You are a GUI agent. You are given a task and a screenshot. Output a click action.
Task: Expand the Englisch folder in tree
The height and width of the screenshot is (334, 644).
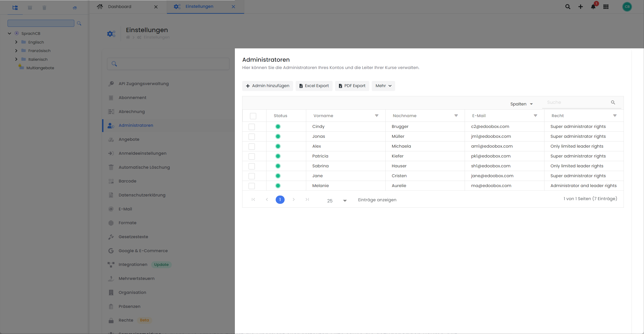click(16, 42)
